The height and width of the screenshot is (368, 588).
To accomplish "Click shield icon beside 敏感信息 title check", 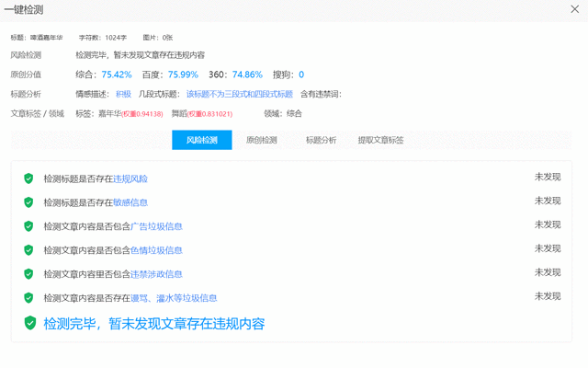I will click(x=29, y=202).
